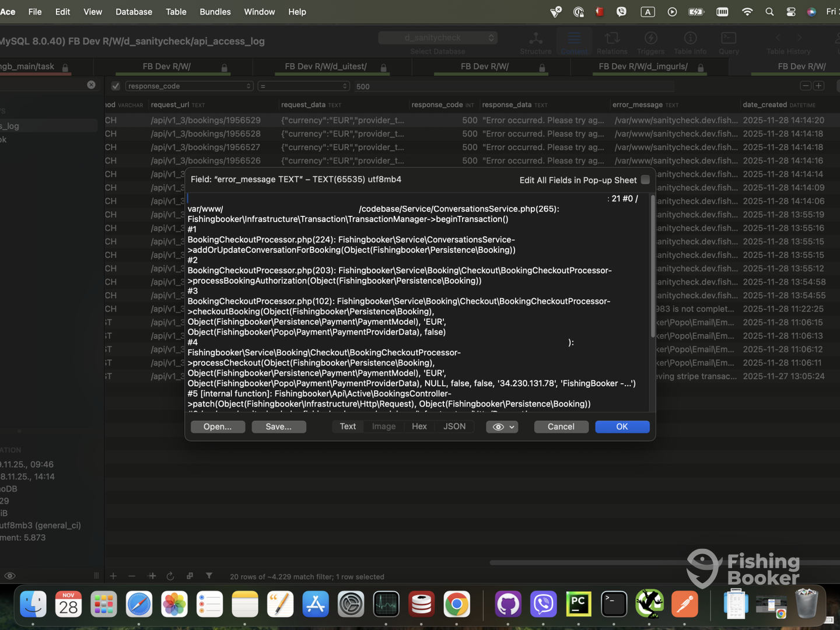Open the Structure view toolbar icon

tap(535, 43)
